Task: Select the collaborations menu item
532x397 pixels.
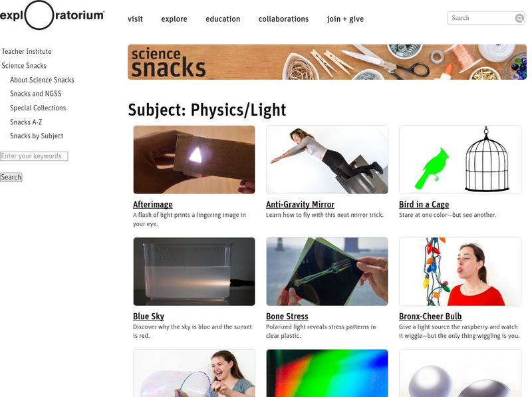Action: pyautogui.click(x=284, y=19)
